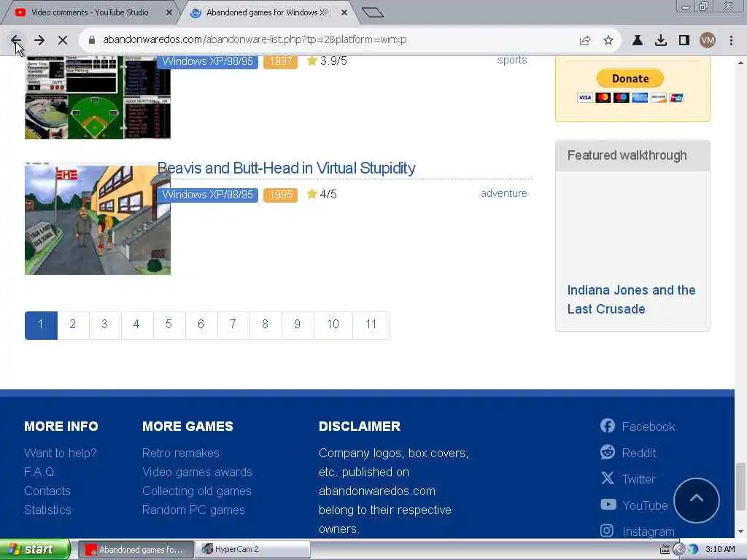
Task: Open the adventure genre link
Action: pos(503,193)
